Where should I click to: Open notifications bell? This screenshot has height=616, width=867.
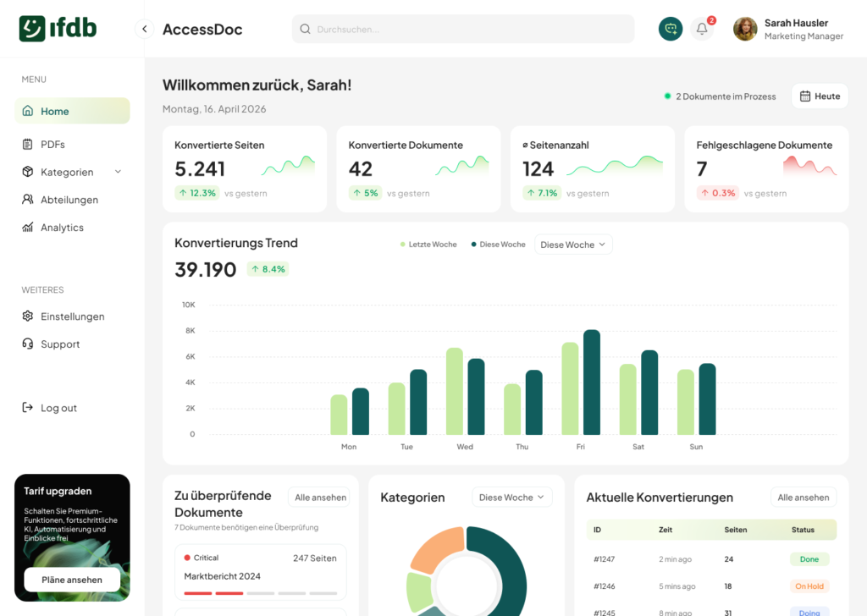tap(702, 29)
